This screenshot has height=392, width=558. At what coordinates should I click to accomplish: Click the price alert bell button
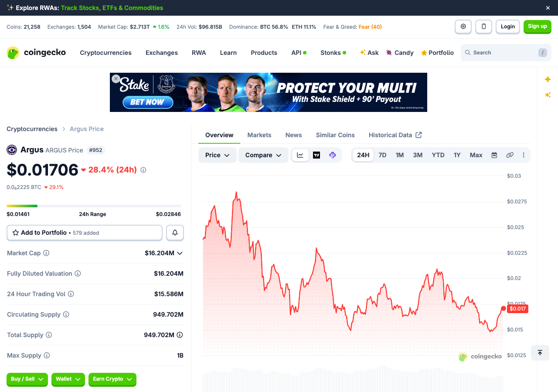pos(175,233)
